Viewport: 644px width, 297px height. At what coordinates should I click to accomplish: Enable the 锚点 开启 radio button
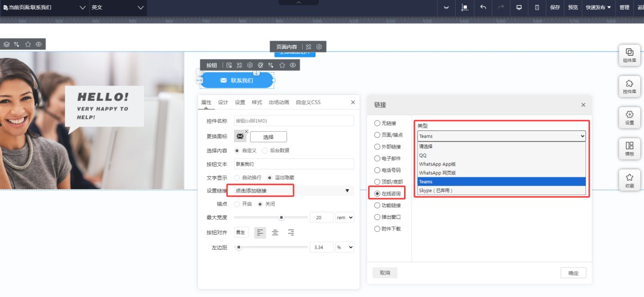click(x=237, y=204)
